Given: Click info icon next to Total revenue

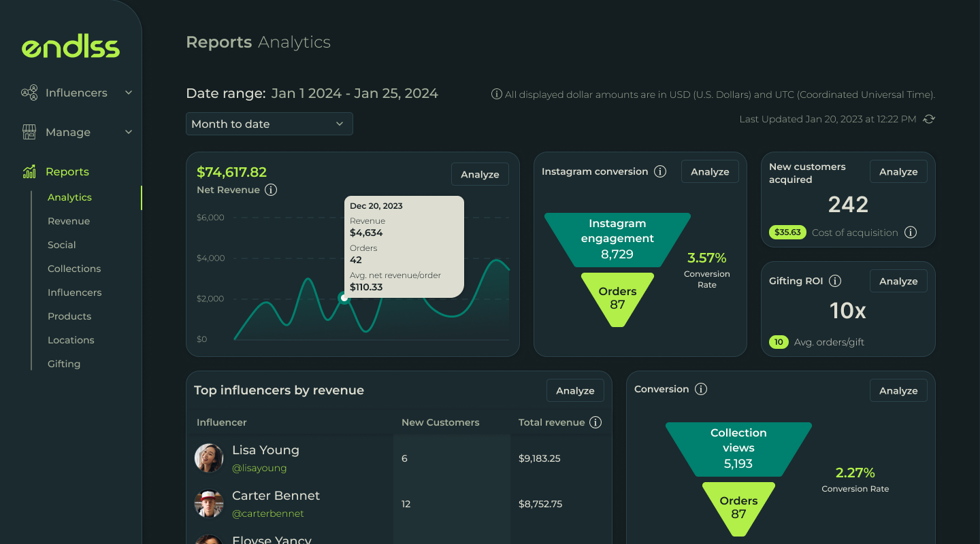Looking at the screenshot, I should pos(595,422).
